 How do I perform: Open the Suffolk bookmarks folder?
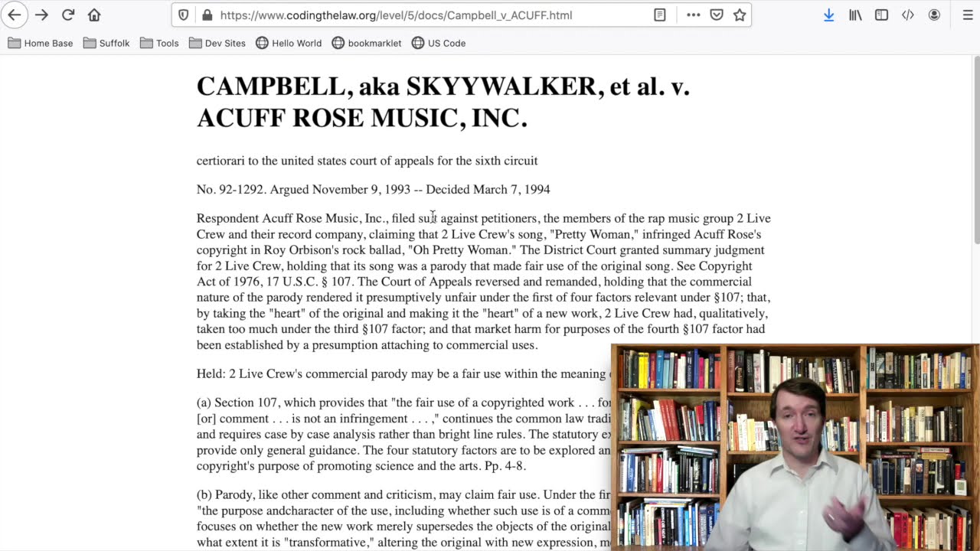pyautogui.click(x=106, y=43)
